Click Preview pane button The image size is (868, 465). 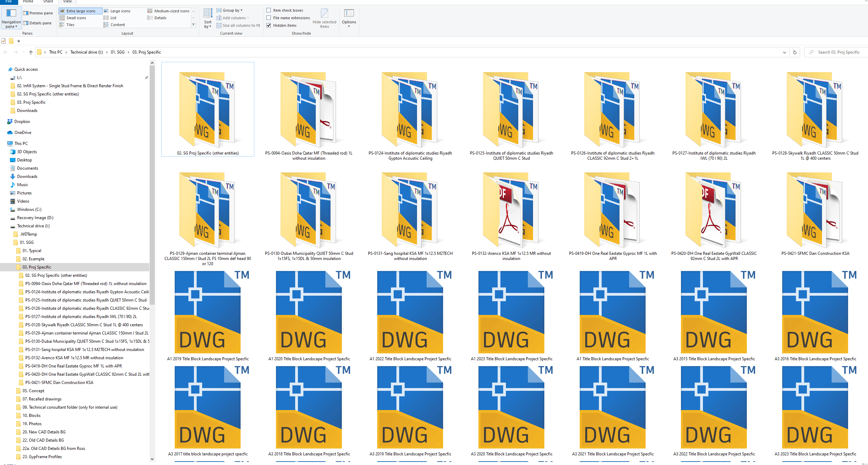pos(38,13)
